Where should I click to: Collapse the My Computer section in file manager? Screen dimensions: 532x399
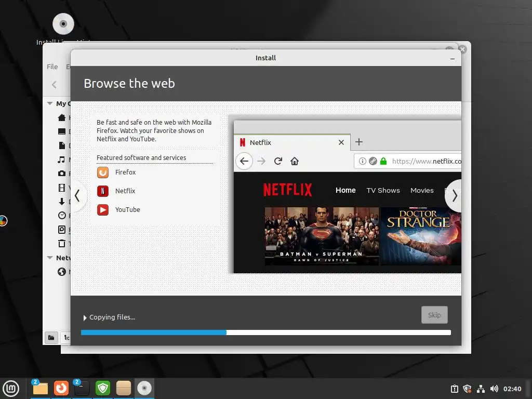point(50,103)
